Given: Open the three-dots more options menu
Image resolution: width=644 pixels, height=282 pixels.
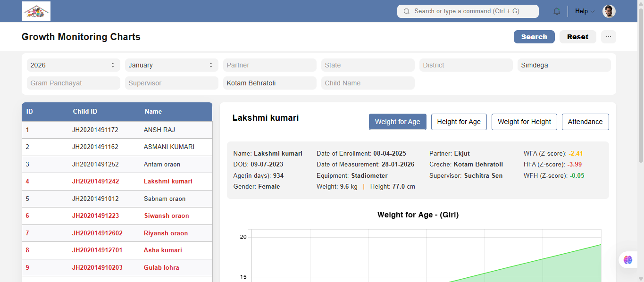Looking at the screenshot, I should 609,37.
